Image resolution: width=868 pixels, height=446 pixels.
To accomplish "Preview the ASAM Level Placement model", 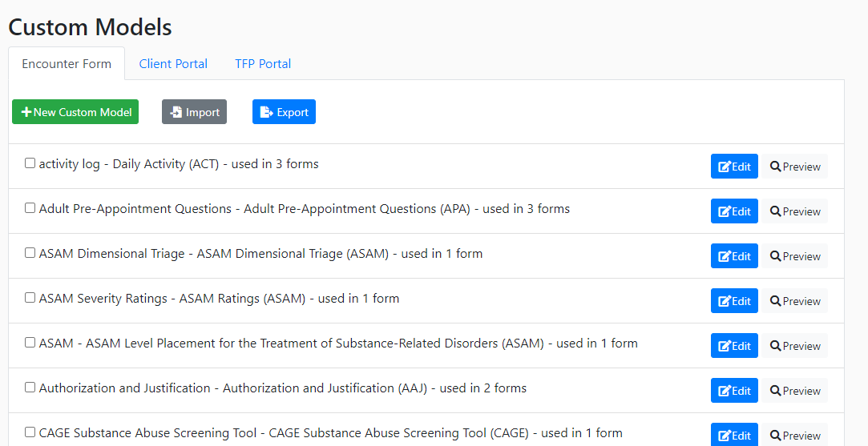I will click(795, 346).
